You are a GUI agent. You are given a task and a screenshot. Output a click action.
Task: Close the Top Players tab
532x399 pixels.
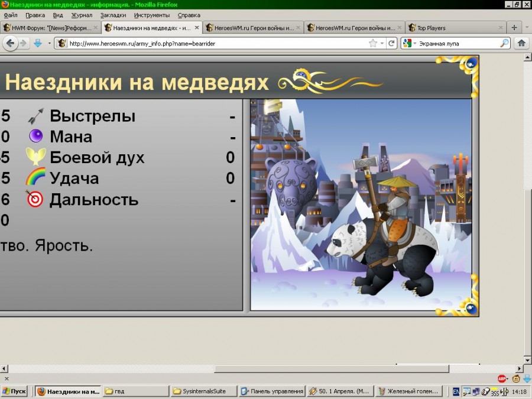pyautogui.click(x=501, y=28)
